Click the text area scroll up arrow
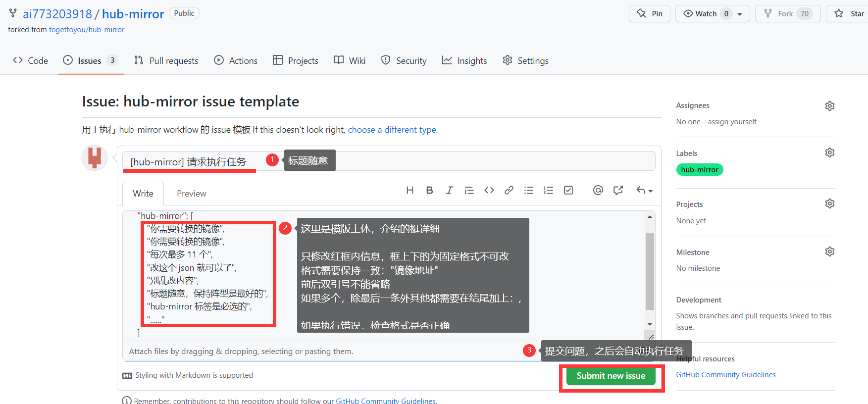Image resolution: width=868 pixels, height=404 pixels. [650, 217]
